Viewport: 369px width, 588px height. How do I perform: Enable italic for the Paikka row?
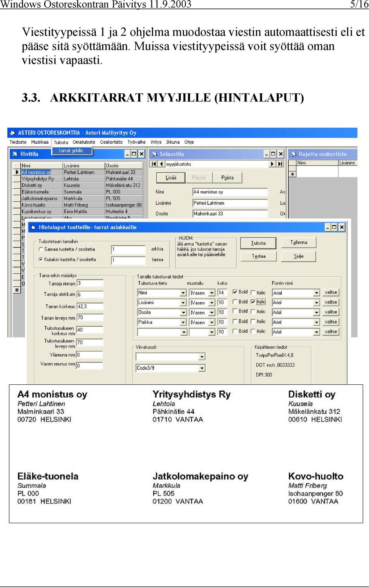point(253,321)
